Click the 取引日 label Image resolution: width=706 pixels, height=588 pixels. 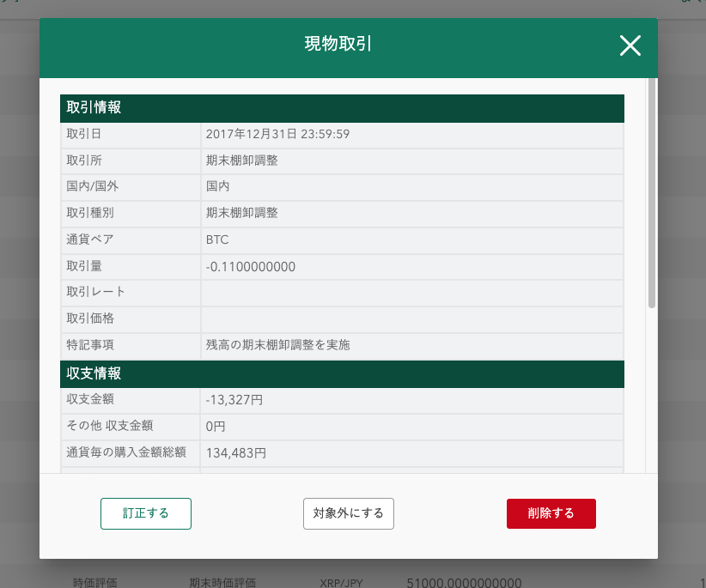[84, 134]
